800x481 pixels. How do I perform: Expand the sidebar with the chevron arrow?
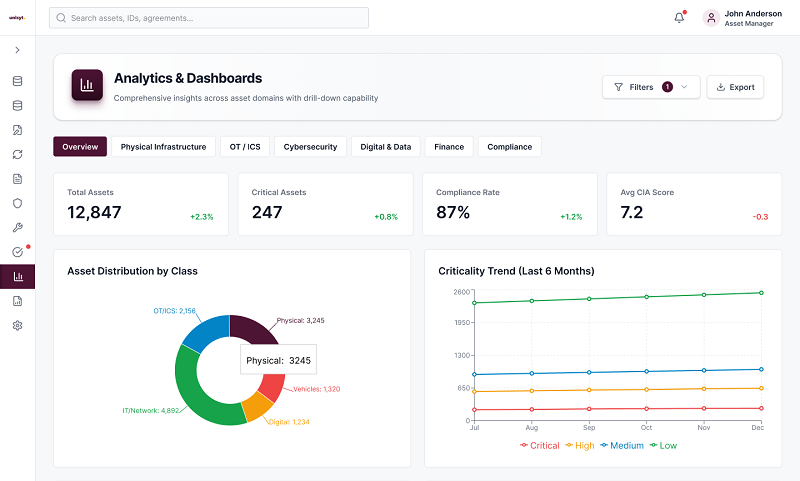click(x=17, y=50)
